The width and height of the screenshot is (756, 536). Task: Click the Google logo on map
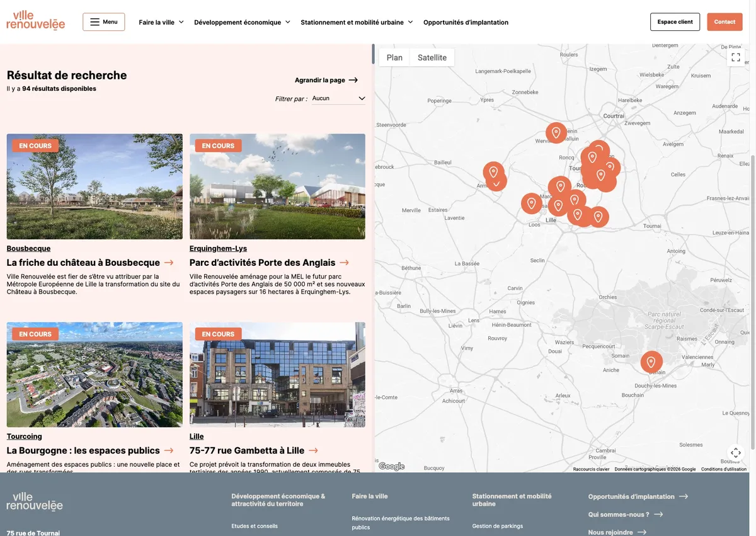[x=391, y=467]
